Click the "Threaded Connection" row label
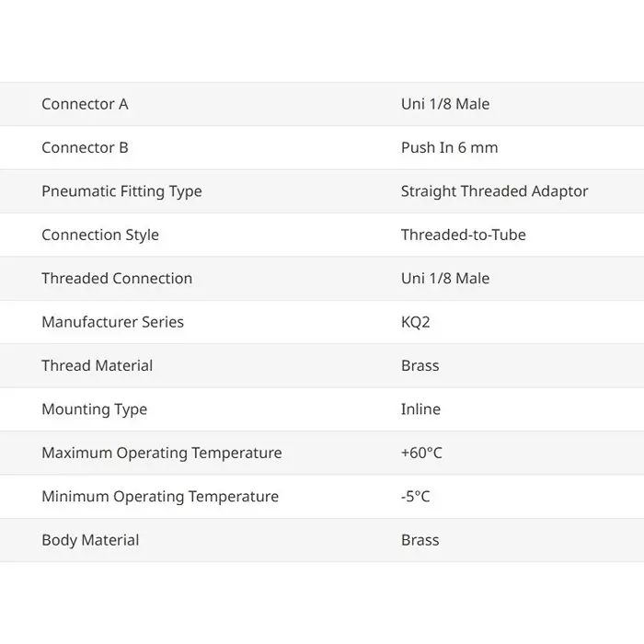 pos(117,278)
